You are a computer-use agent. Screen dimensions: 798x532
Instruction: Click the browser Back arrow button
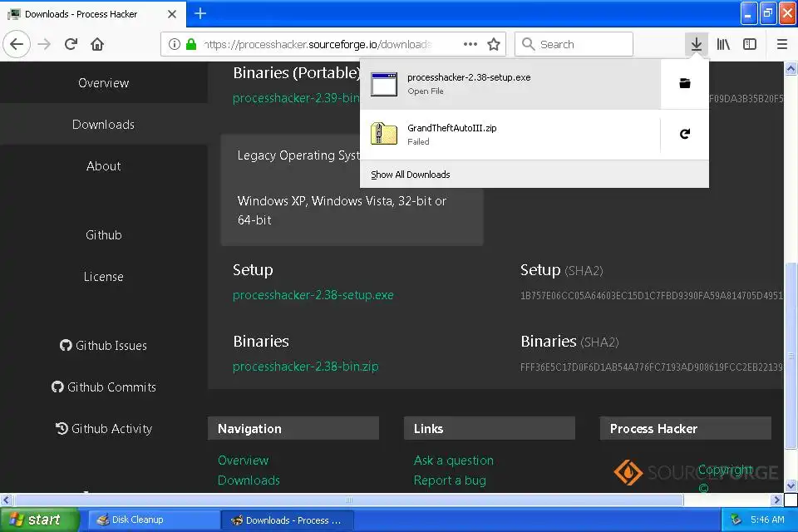[17, 44]
